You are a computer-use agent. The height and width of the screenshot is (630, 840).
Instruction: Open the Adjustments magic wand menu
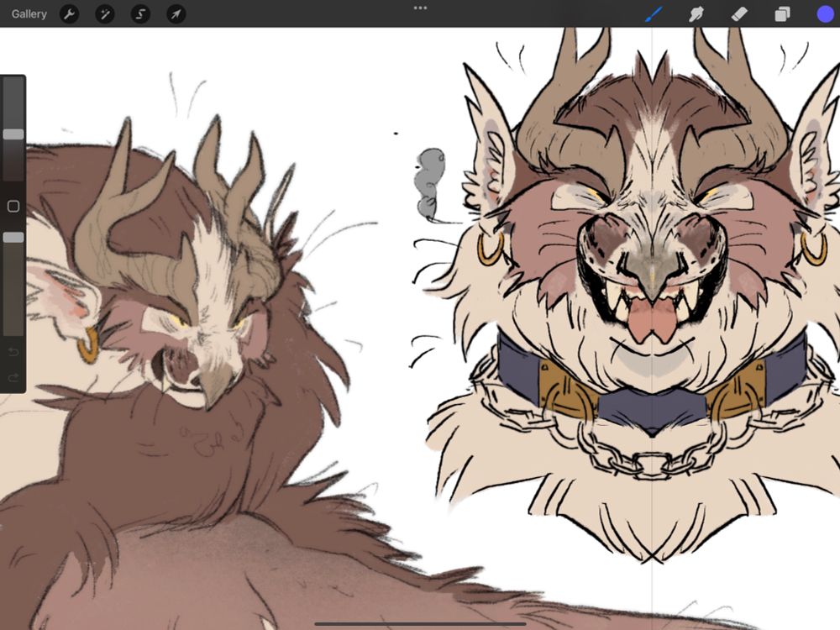point(105,13)
